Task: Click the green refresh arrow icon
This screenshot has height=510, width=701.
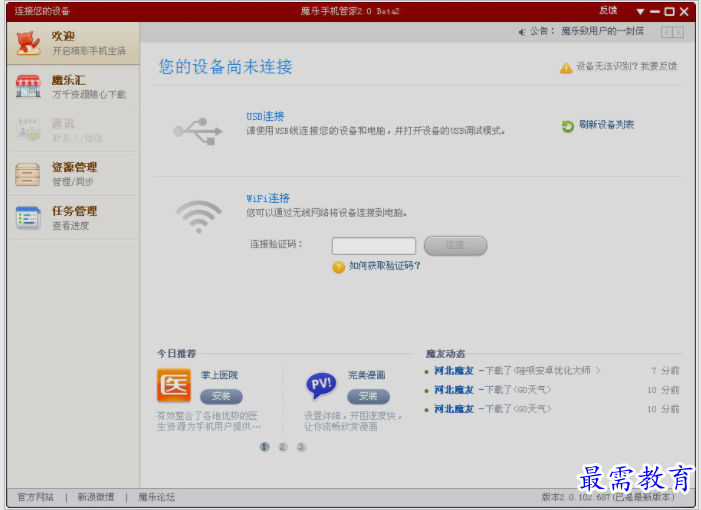Action: (x=568, y=126)
